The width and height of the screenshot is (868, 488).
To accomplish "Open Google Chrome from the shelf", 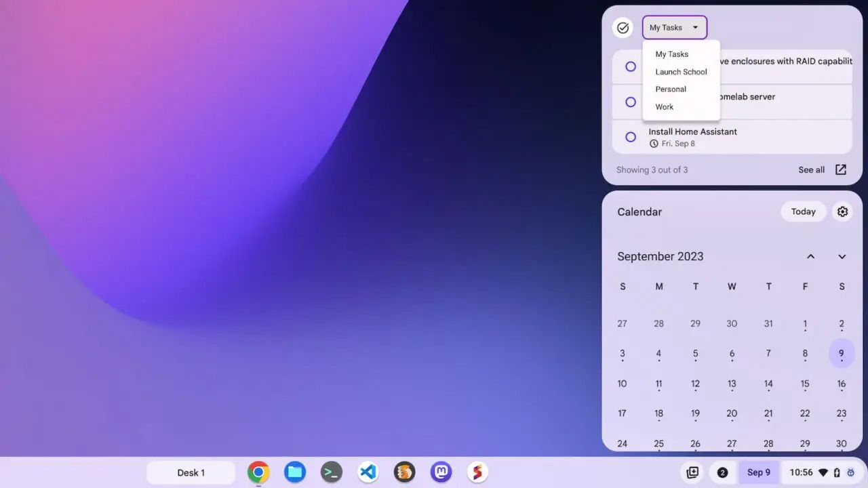I will point(258,472).
